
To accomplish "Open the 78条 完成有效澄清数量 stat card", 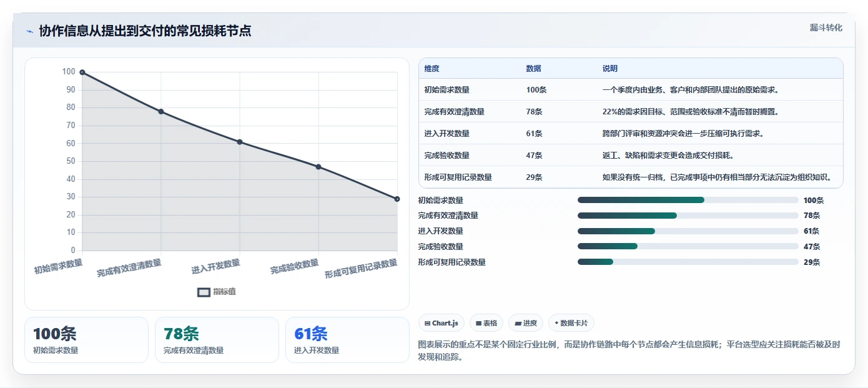I will (217, 340).
